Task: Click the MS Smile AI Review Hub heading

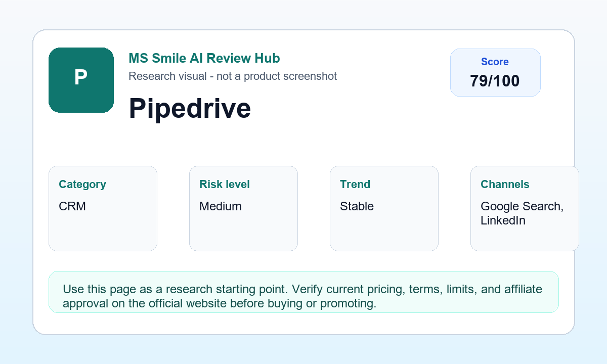Action: tap(204, 58)
